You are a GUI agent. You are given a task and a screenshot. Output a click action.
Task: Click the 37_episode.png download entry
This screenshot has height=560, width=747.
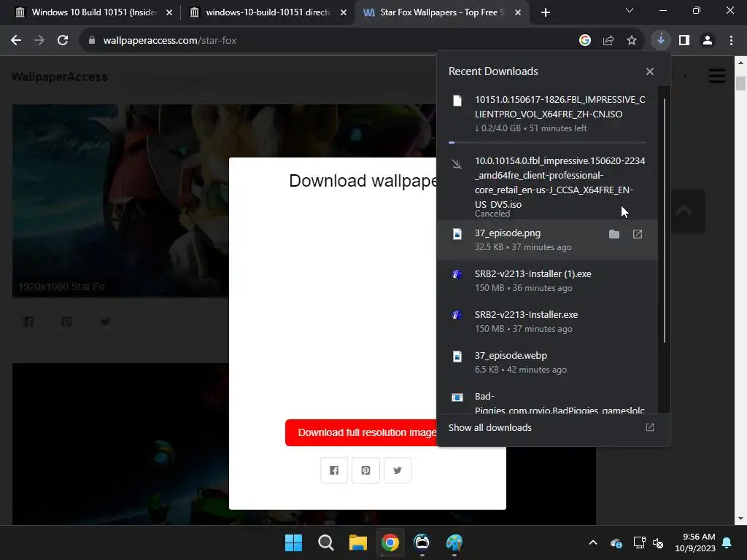point(547,239)
